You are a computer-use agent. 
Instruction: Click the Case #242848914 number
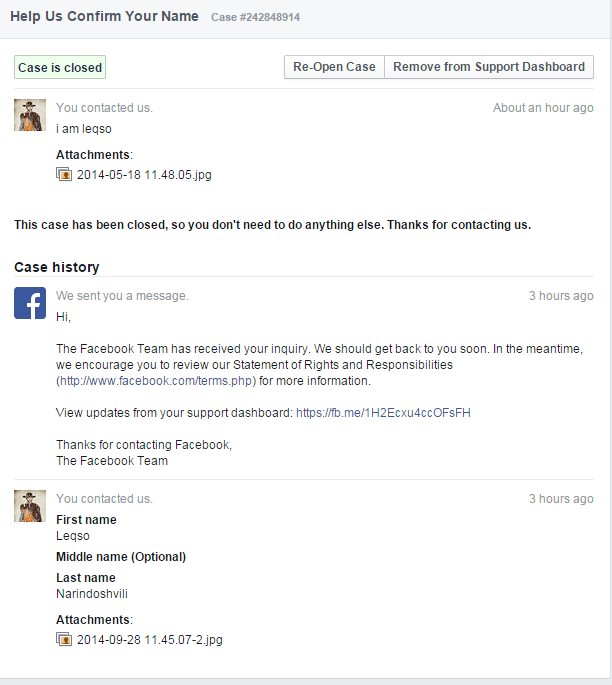[255, 18]
